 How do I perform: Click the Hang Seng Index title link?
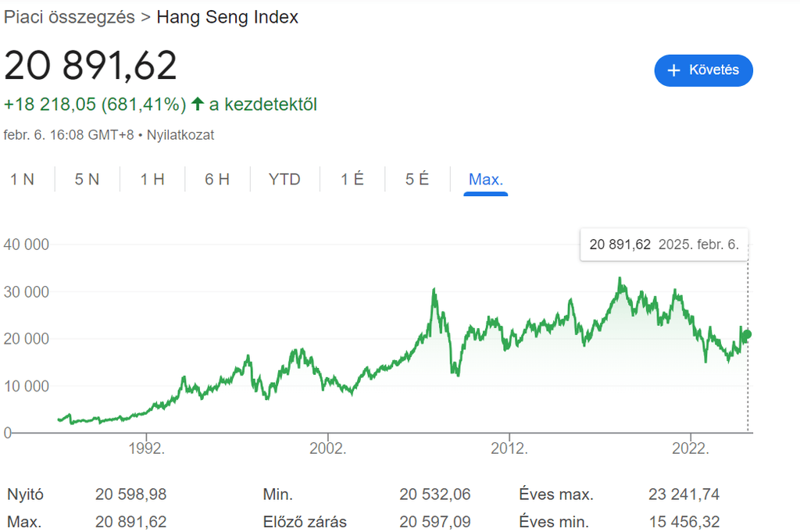click(x=227, y=16)
